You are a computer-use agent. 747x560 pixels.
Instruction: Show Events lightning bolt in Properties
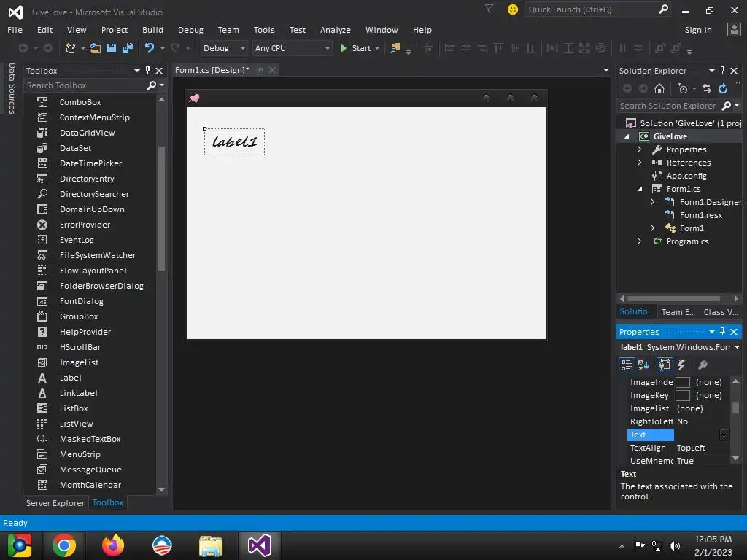tap(682, 365)
